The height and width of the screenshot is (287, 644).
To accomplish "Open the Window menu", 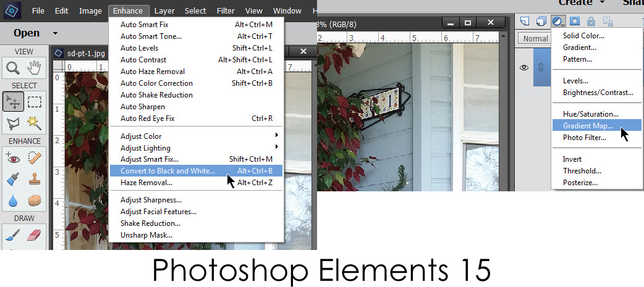I will pos(287,11).
